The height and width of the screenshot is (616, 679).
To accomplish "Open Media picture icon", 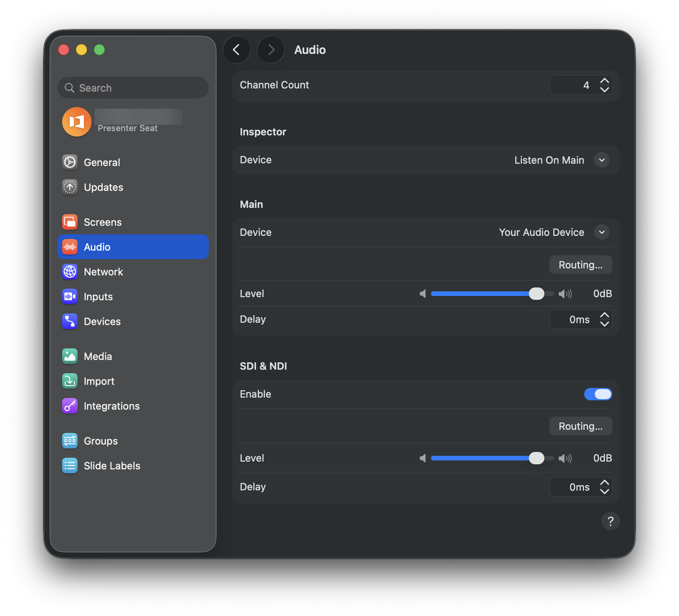I will tap(70, 356).
